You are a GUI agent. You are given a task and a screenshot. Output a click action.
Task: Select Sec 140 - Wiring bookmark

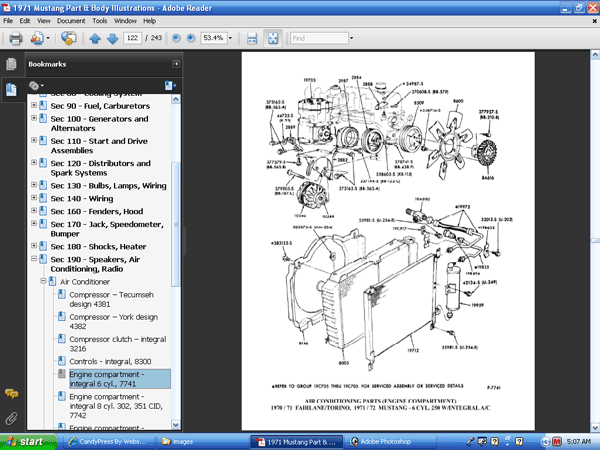(82, 199)
